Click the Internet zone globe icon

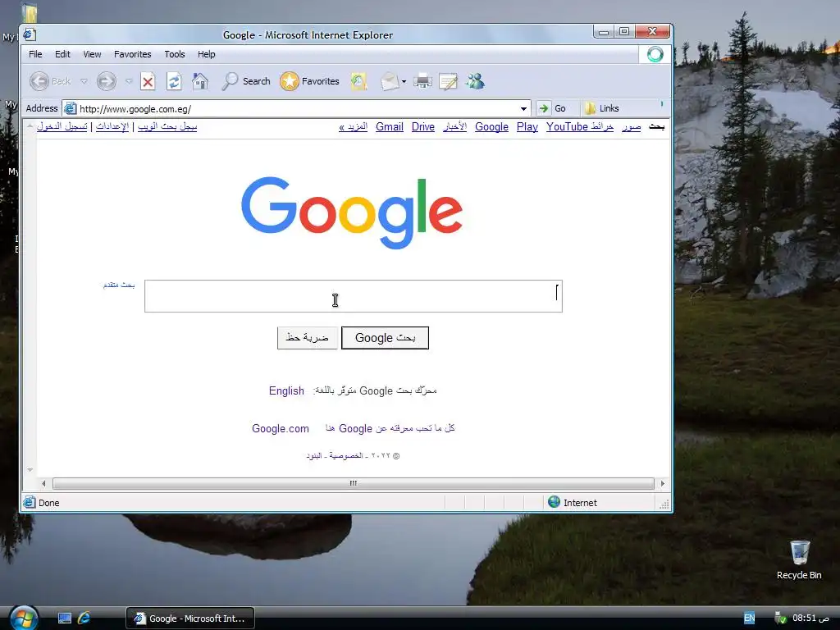[554, 502]
